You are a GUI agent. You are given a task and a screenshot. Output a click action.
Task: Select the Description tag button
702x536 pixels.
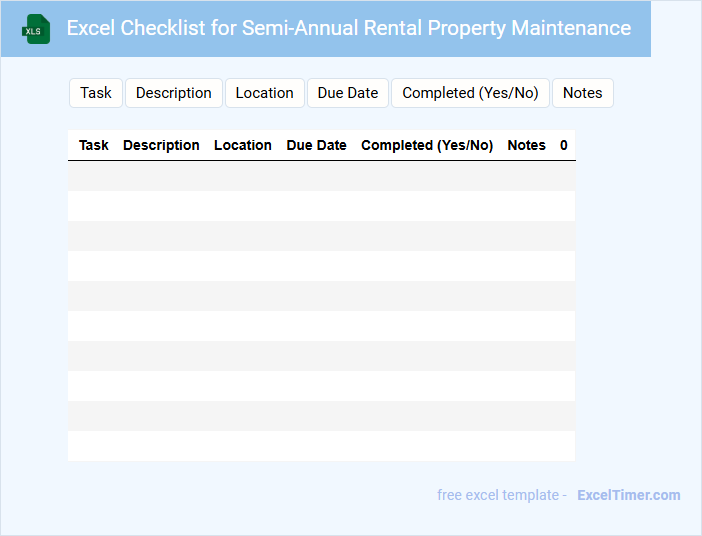(174, 93)
